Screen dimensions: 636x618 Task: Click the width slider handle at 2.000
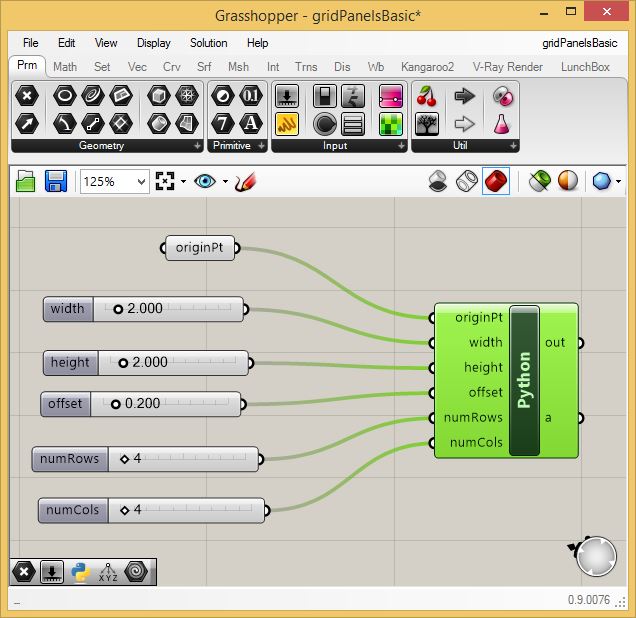[118, 309]
